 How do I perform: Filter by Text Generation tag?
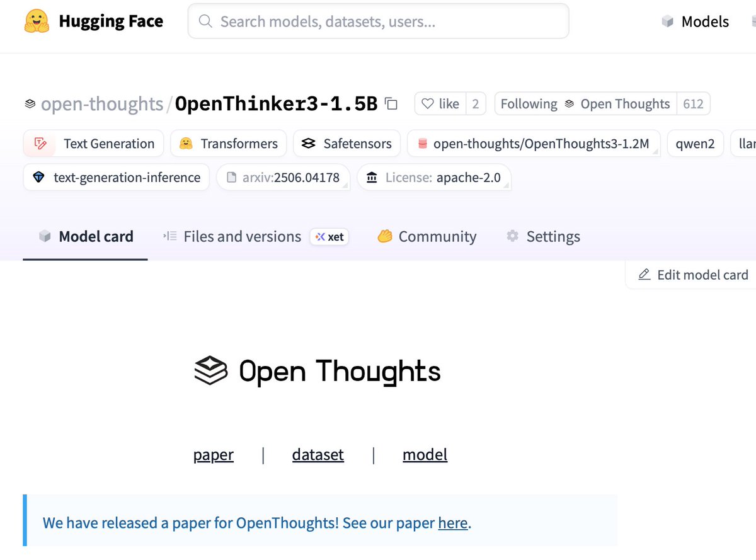pos(93,144)
